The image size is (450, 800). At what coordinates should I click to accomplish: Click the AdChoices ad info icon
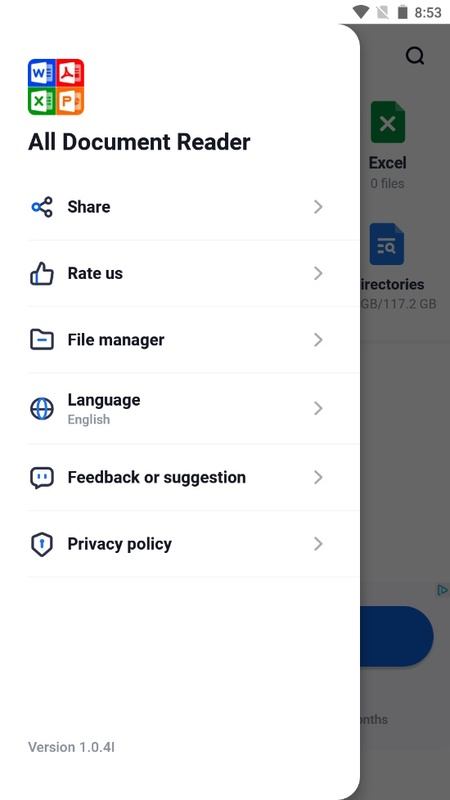442,590
